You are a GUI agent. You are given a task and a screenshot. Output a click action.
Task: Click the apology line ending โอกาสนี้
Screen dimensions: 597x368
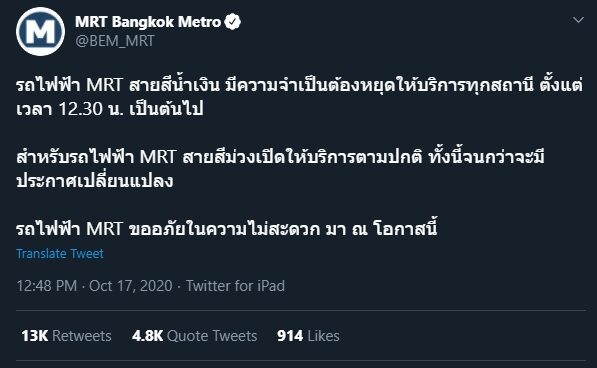227,228
